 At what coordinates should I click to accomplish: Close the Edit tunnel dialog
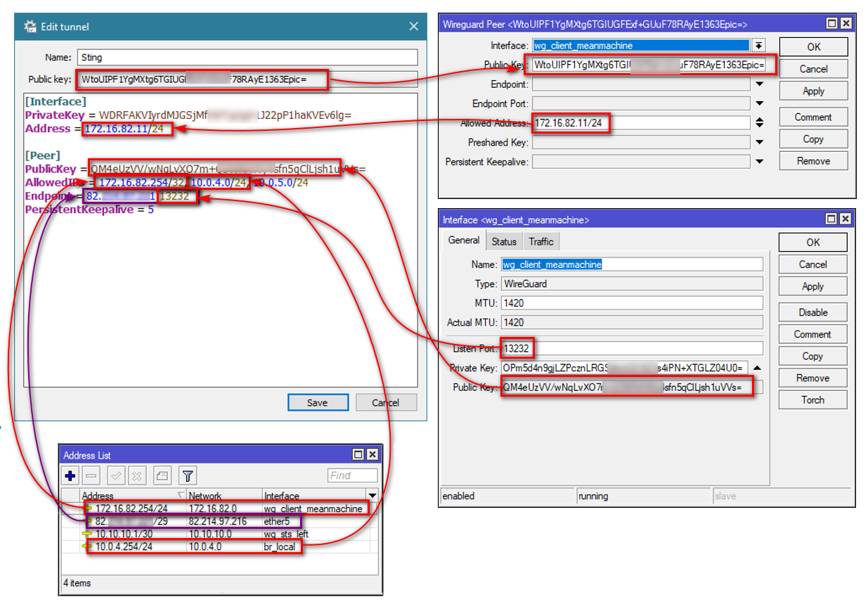tap(413, 27)
